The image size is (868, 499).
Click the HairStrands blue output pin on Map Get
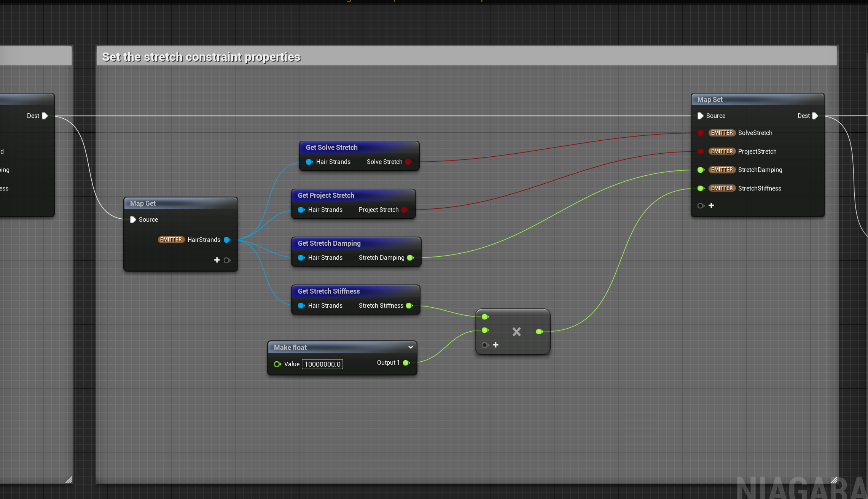(227, 240)
